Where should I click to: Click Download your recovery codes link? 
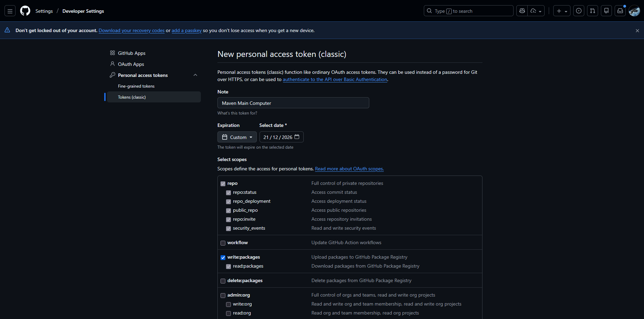tap(131, 31)
